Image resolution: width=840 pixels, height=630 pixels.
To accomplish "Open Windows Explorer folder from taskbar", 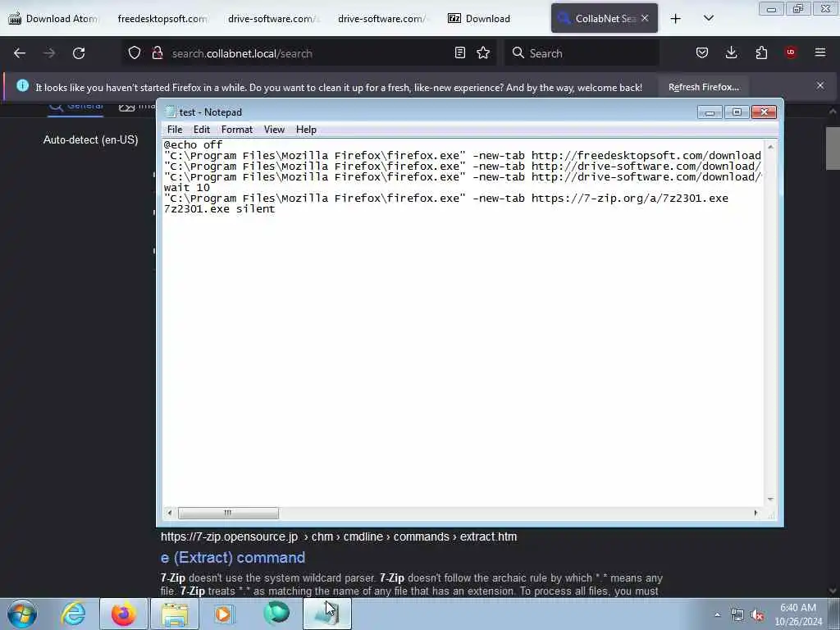I will (175, 614).
